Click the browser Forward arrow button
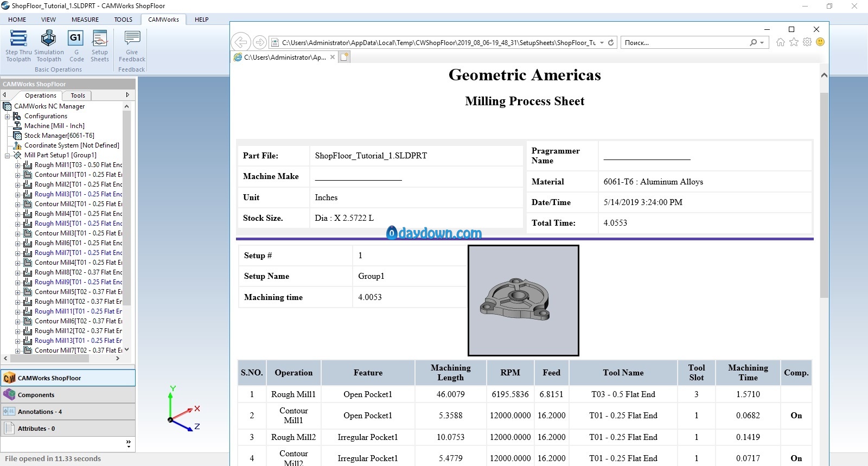The image size is (868, 466). pos(260,42)
